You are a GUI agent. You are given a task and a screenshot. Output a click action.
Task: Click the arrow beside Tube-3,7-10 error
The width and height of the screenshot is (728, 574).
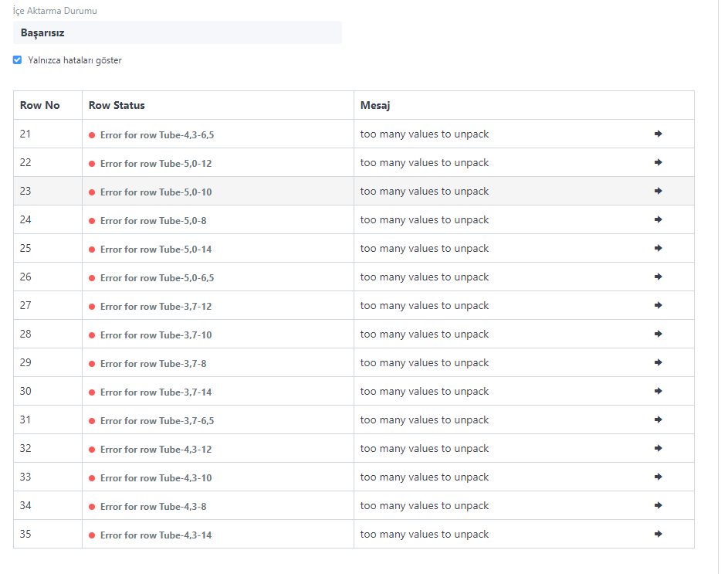click(658, 334)
